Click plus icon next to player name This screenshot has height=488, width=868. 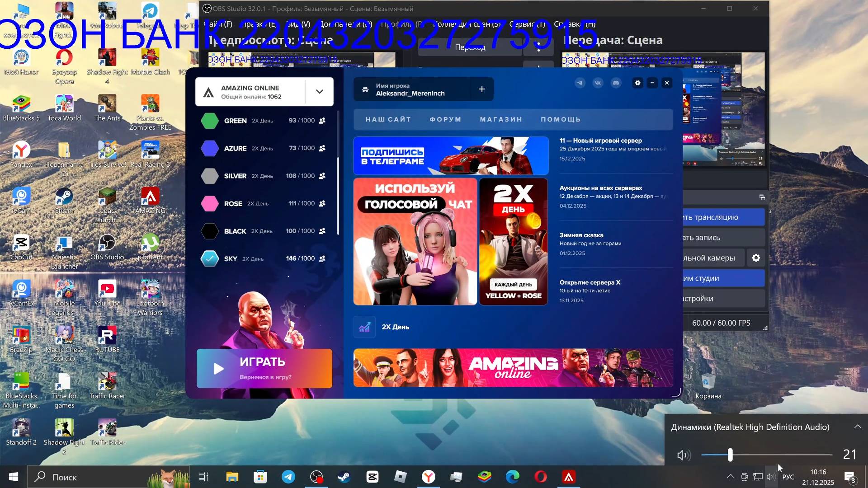[x=482, y=89]
